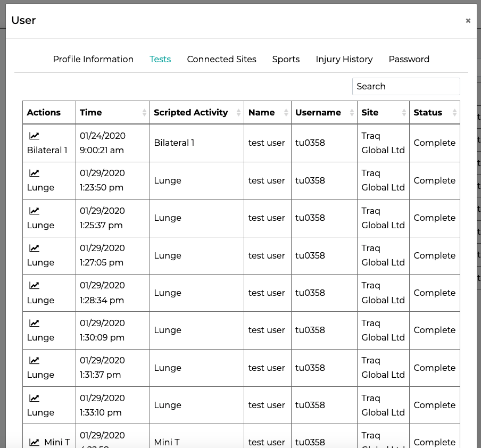Image resolution: width=481 pixels, height=448 pixels.
Task: Go to the Sports tab
Action: (286, 59)
